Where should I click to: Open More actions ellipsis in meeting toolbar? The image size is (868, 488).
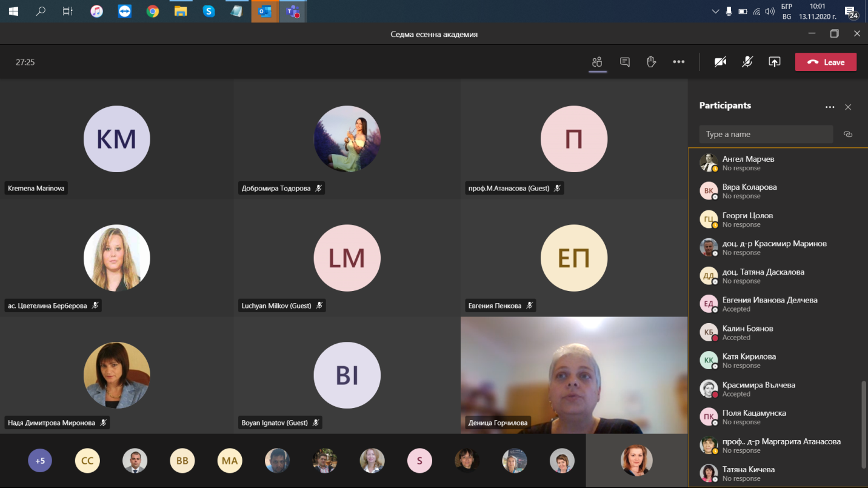tap(679, 62)
